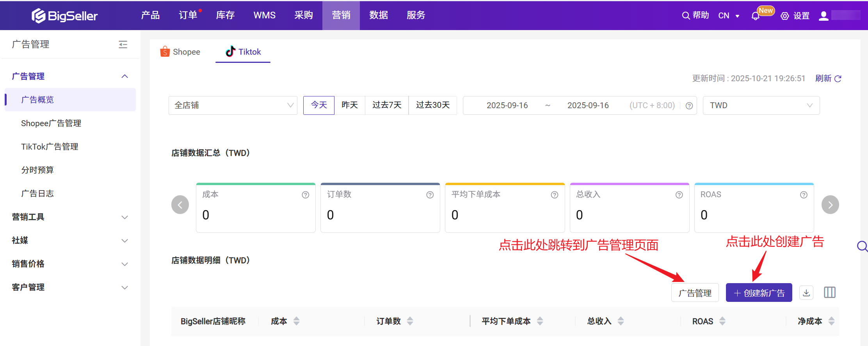Open the TWD currency dropdown
Screen dimensions: 868x346
pos(761,105)
